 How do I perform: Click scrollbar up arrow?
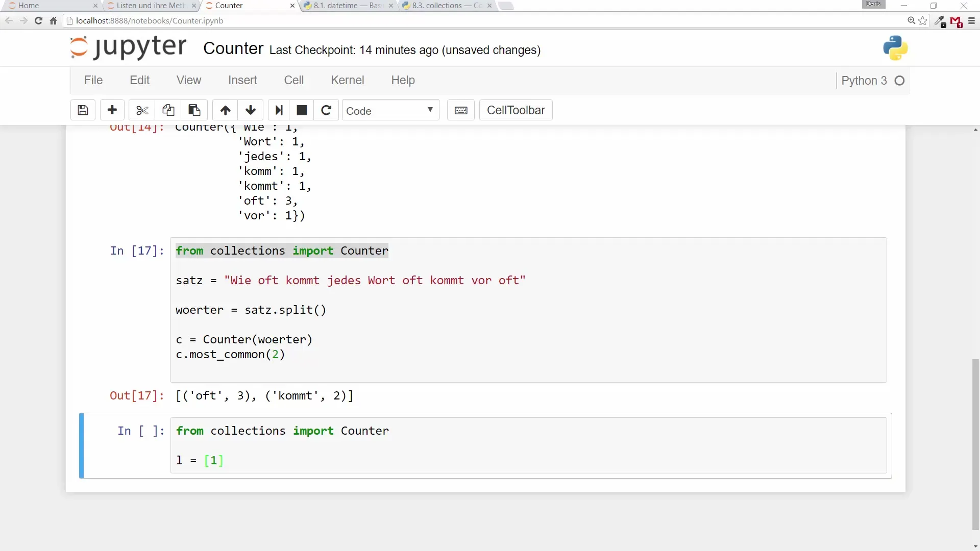pos(975,130)
